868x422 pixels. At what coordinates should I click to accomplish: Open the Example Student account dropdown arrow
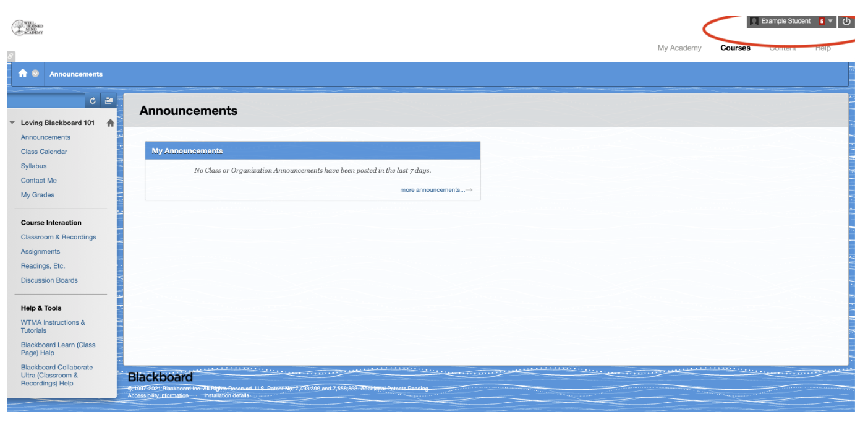(x=832, y=21)
